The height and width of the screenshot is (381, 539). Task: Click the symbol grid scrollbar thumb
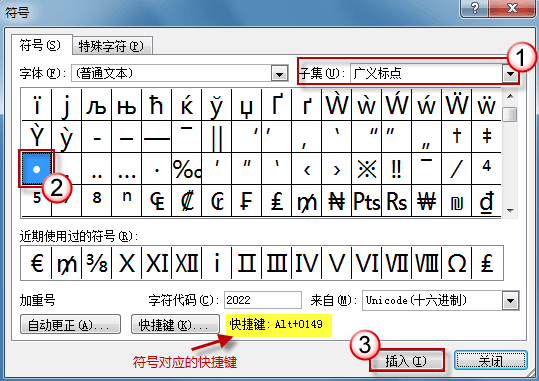pyautogui.click(x=510, y=115)
